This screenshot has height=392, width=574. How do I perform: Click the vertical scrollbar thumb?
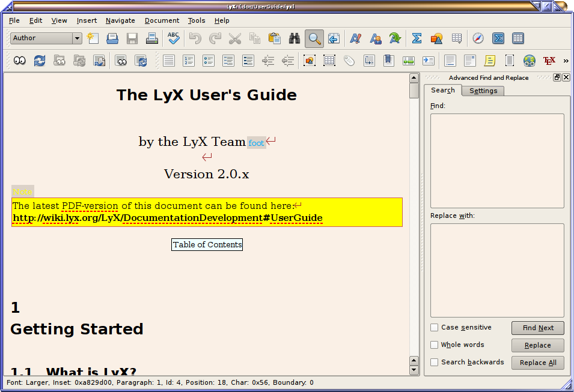414,91
